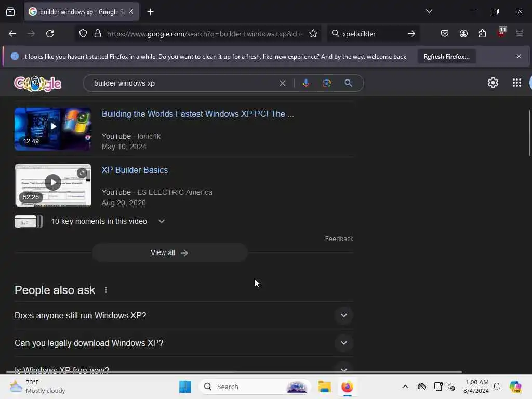The height and width of the screenshot is (399, 532).
Task: Open the Save to Pocket icon
Action: pyautogui.click(x=445, y=34)
